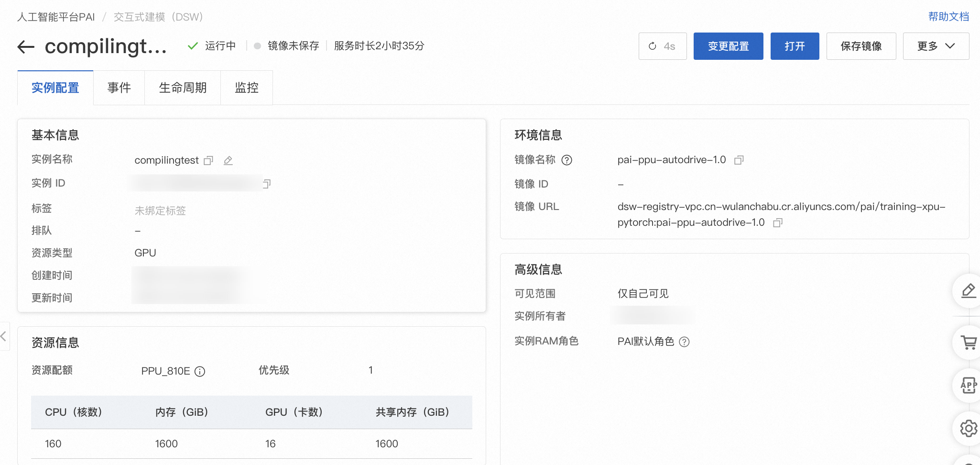The width and height of the screenshot is (980, 465).
Task: Click the 保存镜像 button
Action: [x=861, y=46]
